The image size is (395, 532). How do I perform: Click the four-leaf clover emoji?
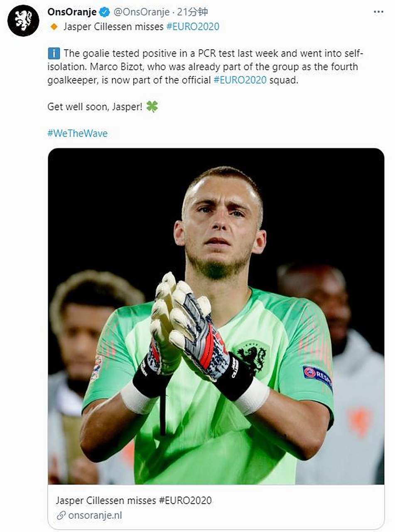[x=152, y=107]
